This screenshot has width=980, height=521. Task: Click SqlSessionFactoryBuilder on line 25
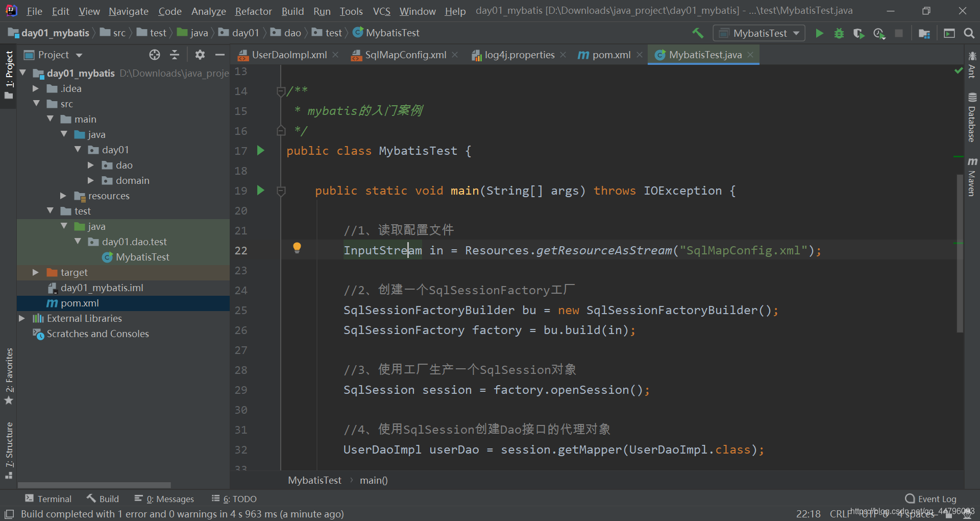429,310
